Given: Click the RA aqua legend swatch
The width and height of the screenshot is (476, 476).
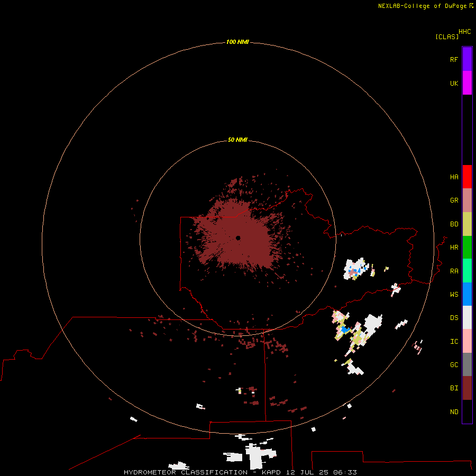Looking at the screenshot, I should [x=467, y=271].
